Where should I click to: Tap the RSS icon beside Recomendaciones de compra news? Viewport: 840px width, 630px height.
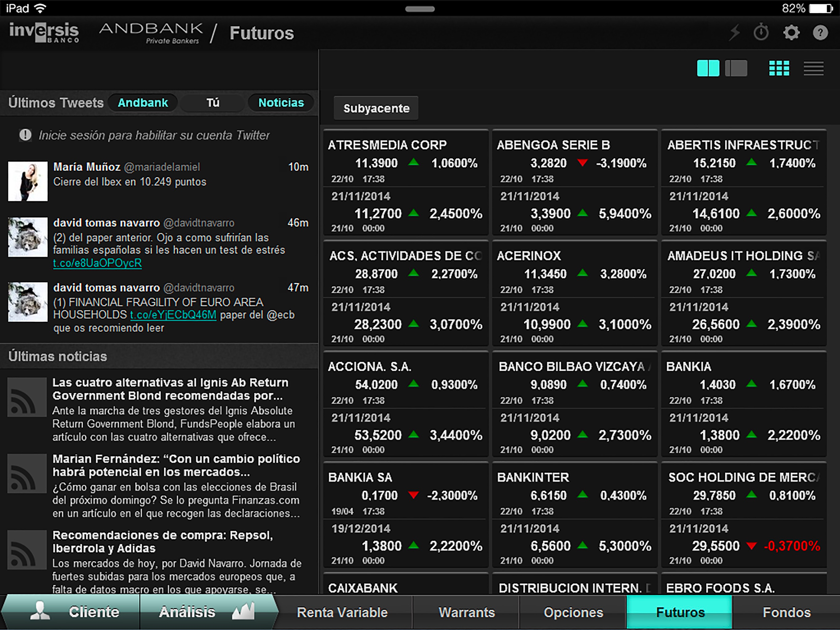(27, 549)
